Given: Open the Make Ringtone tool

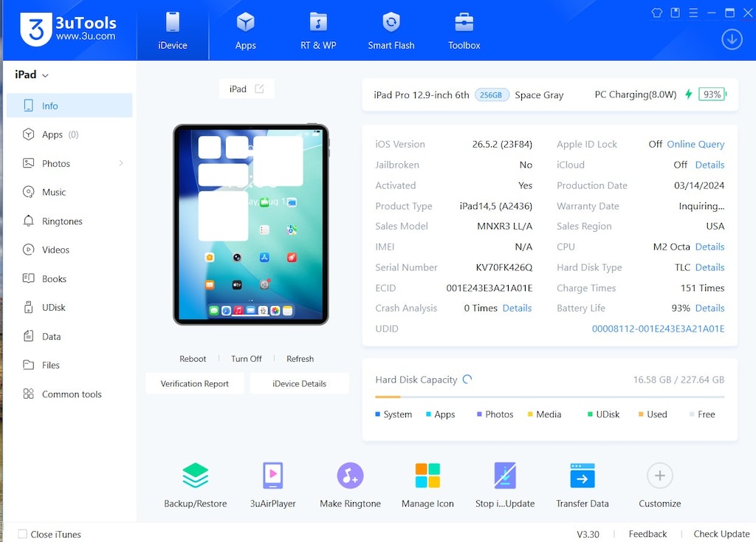Looking at the screenshot, I should 350,484.
